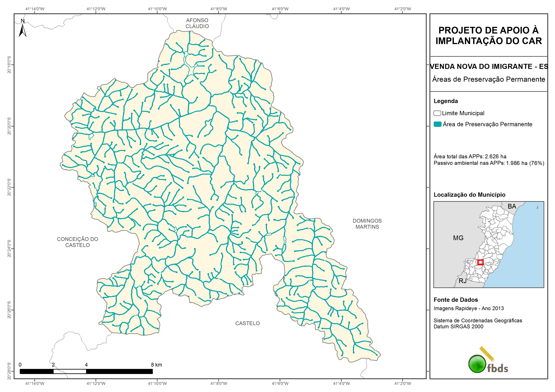Click the RJ label in inset map
Screen dimensions: 555x392
click(462, 281)
